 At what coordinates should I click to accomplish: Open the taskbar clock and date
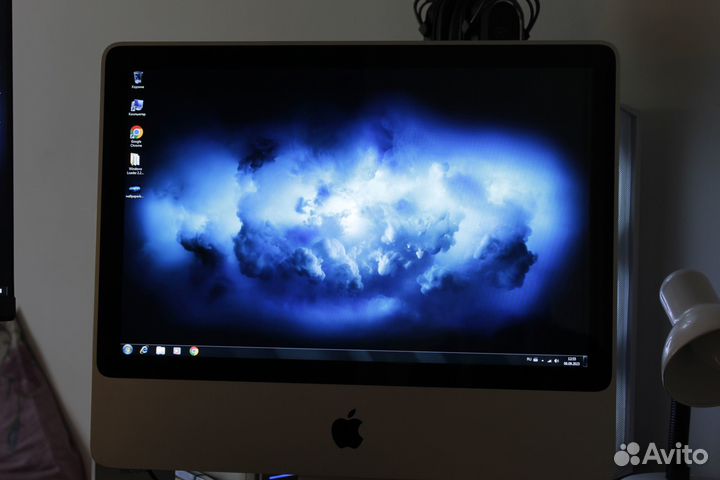pyautogui.click(x=571, y=361)
